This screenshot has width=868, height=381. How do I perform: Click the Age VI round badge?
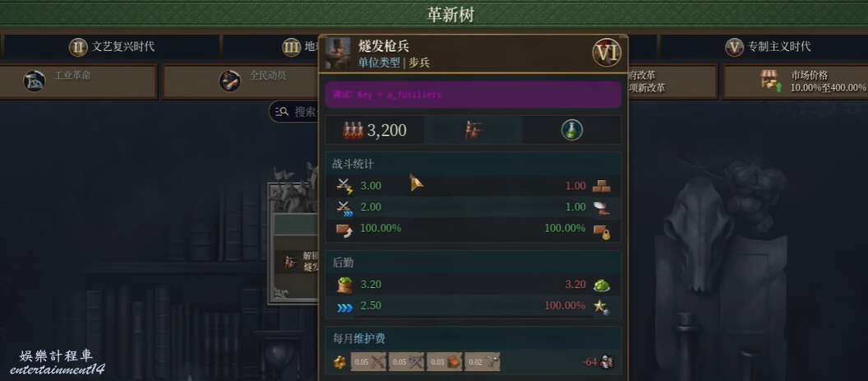(x=607, y=53)
